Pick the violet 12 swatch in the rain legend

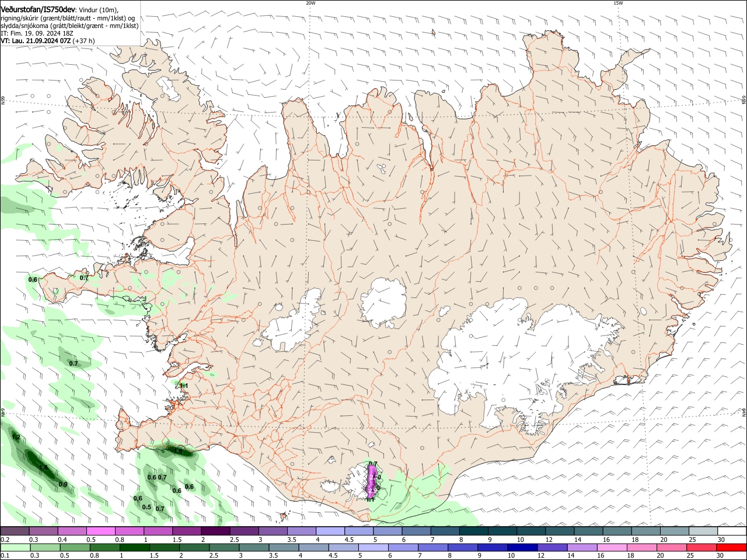552,547
